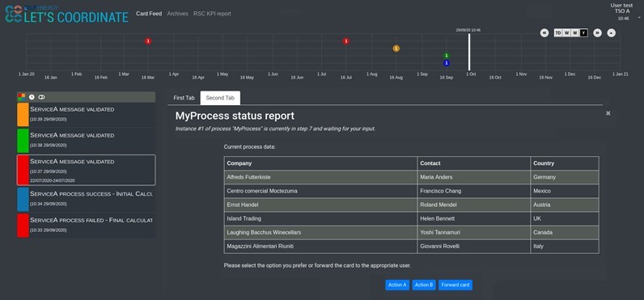Open the clock time filter icon
644x300 pixels.
click(x=32, y=97)
